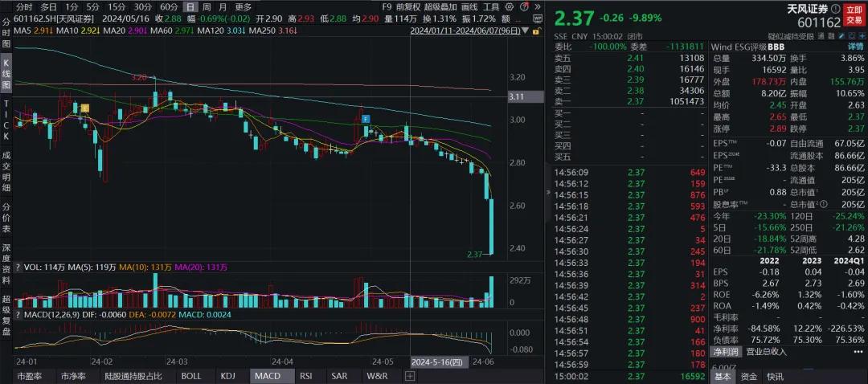868x384 pixels.
Task: Open the 超级叠加 overlay menu
Action: [x=440, y=7]
